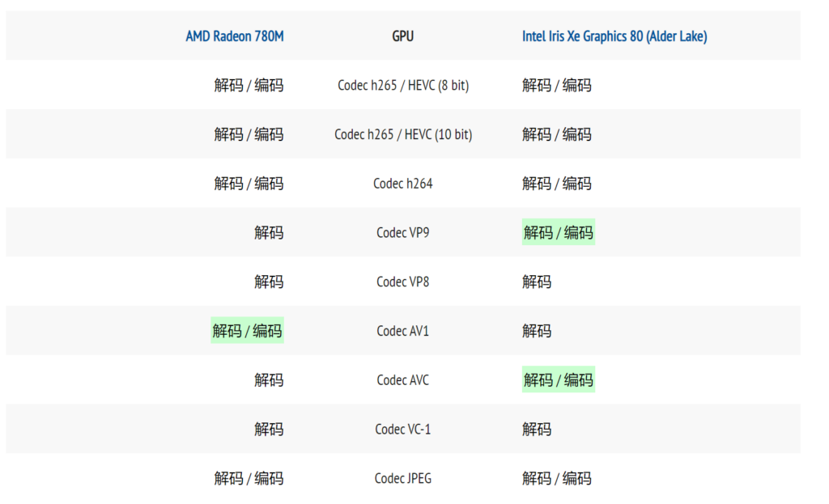
Task: Click AMD's VP9 decode value
Action: [269, 233]
